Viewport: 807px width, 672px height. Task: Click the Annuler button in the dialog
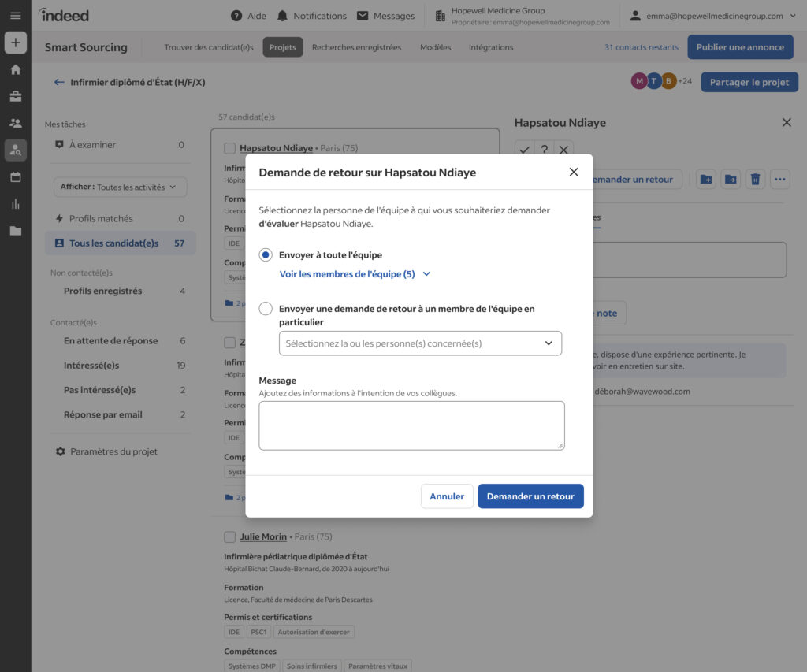point(447,496)
